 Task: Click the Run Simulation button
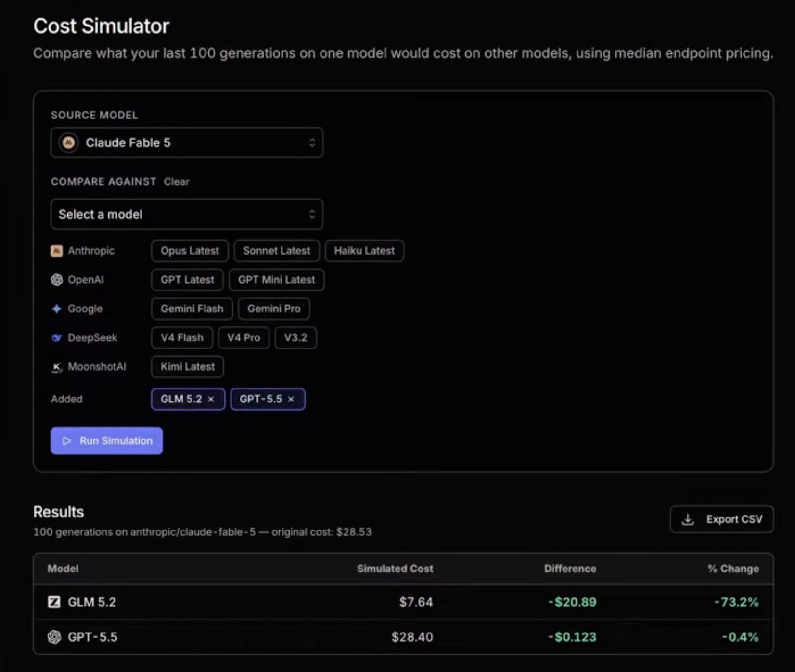[x=106, y=441]
